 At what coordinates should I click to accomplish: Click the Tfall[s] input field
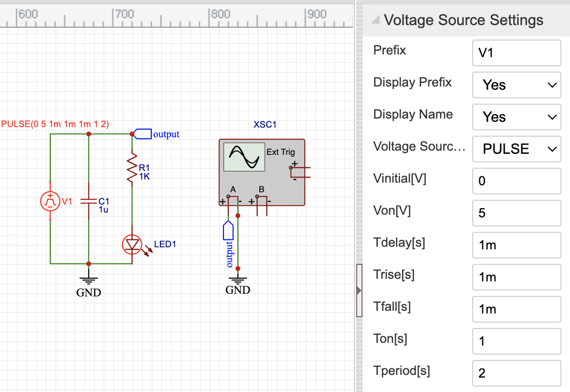(x=517, y=309)
